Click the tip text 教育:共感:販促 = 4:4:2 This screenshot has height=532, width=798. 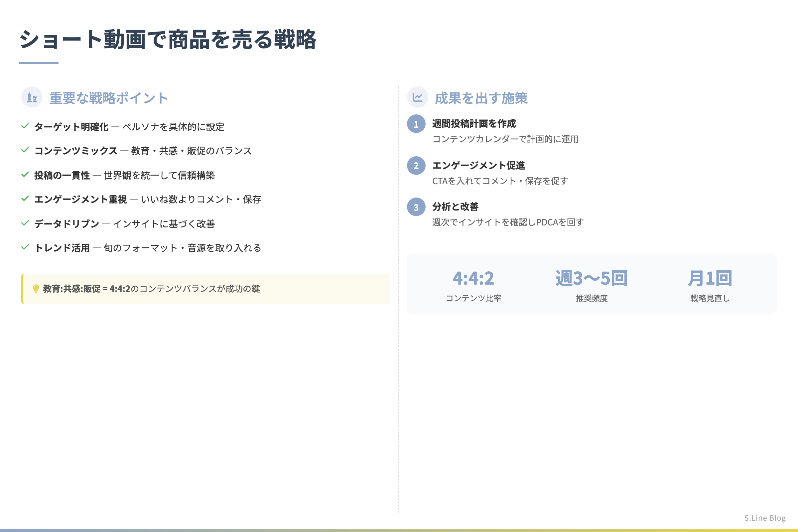86,289
